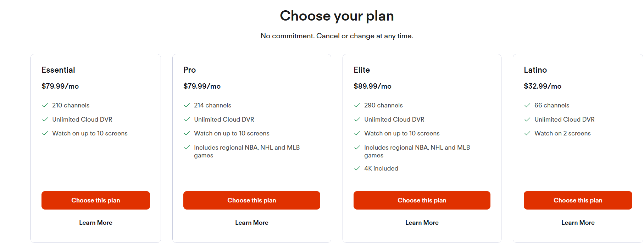
Task: Click checkmark icon beside 210 channels
Action: [45, 105]
